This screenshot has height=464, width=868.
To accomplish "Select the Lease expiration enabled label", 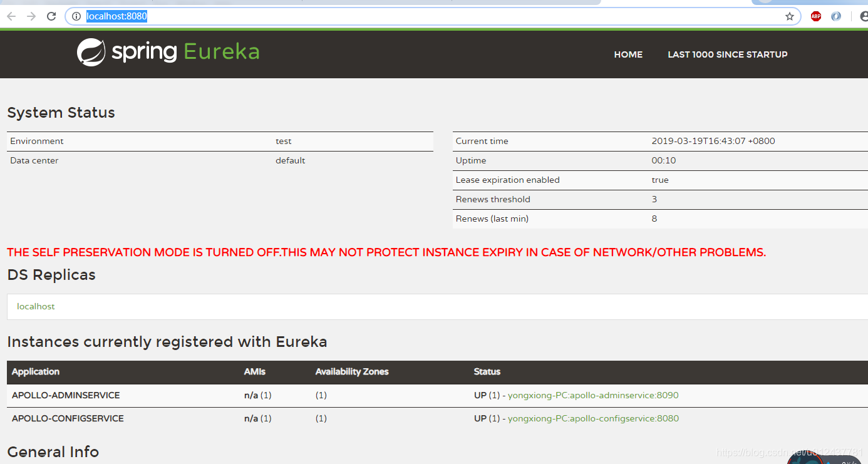I will (x=508, y=180).
